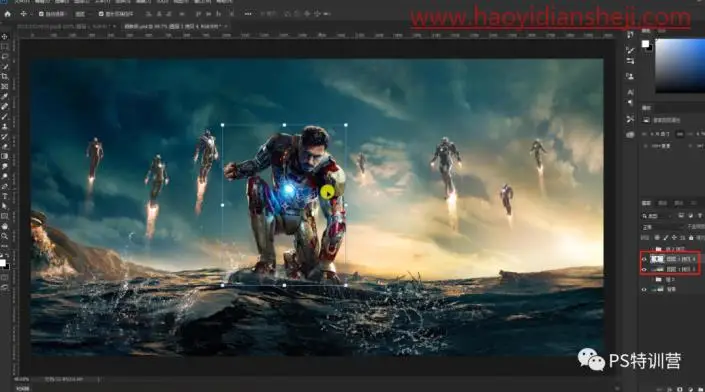Select the Horizontal Type tool
Screen dimensions: 705x392
click(4, 196)
